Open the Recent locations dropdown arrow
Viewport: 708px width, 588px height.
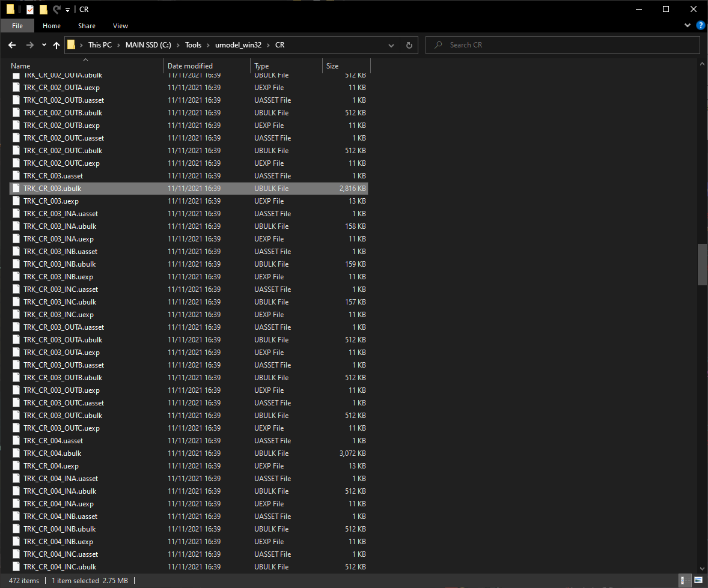(x=44, y=45)
